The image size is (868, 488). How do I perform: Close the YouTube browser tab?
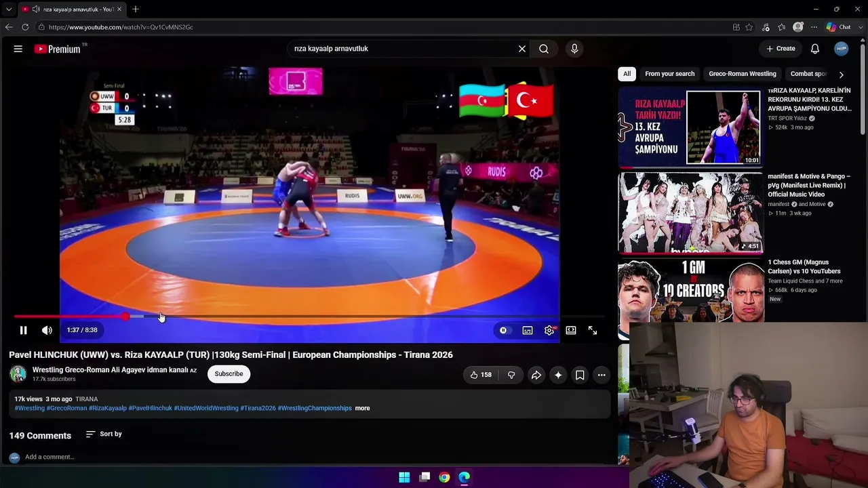click(x=119, y=9)
